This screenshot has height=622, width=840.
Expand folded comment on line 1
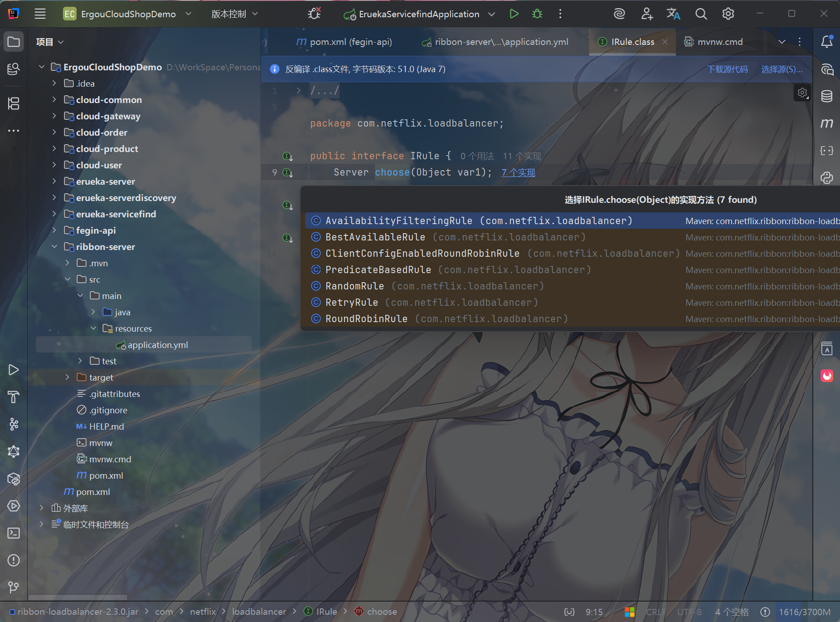[298, 91]
